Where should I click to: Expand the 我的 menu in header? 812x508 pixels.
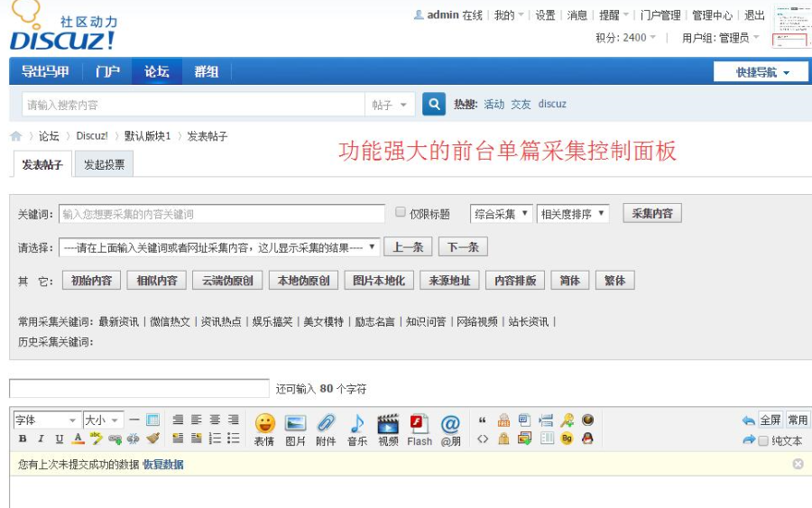(509, 15)
